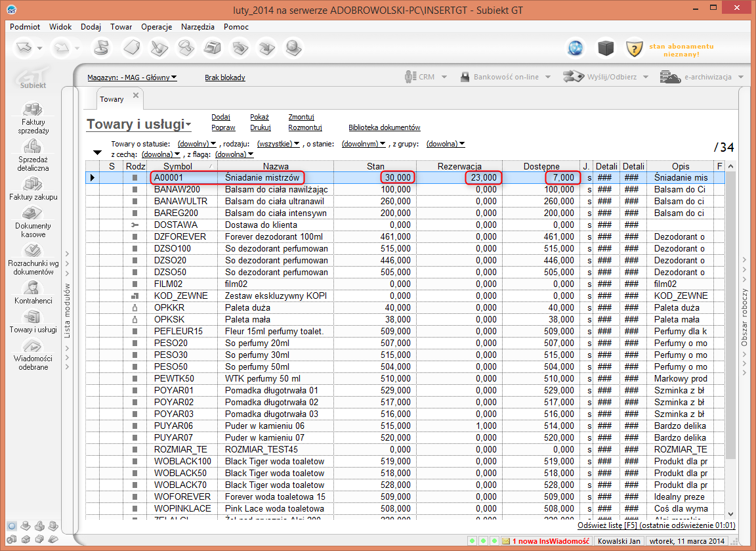756x551 pixels.
Task: Click the e-archiwizacja cloud icon
Action: click(x=670, y=77)
